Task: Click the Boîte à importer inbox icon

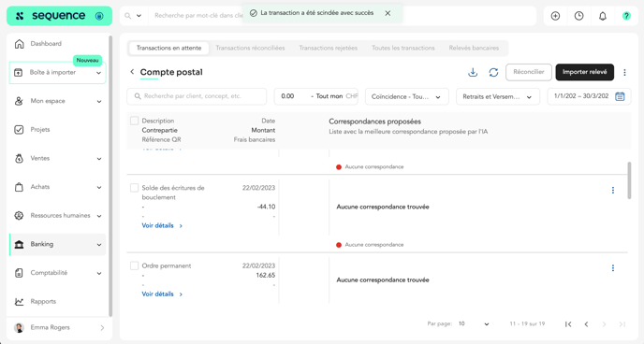Action: point(18,73)
